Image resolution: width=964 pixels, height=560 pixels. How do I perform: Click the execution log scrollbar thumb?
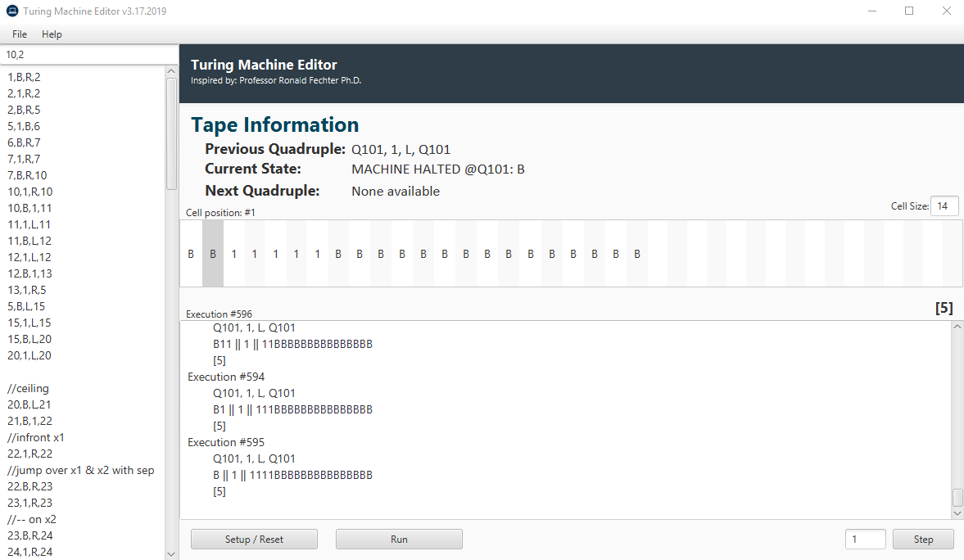(x=957, y=497)
